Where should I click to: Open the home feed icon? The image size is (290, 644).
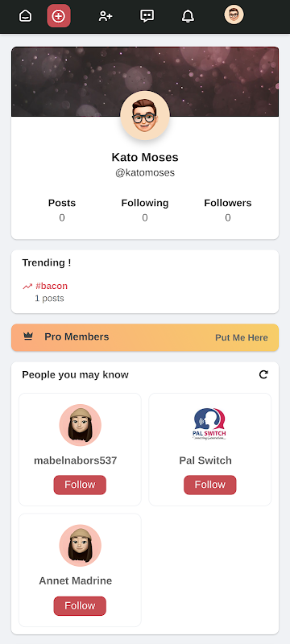tap(26, 16)
